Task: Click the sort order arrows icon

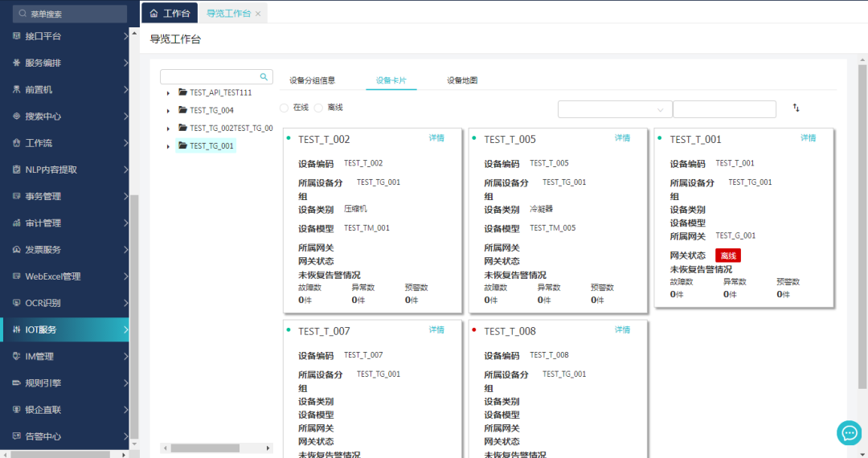Action: click(x=796, y=108)
